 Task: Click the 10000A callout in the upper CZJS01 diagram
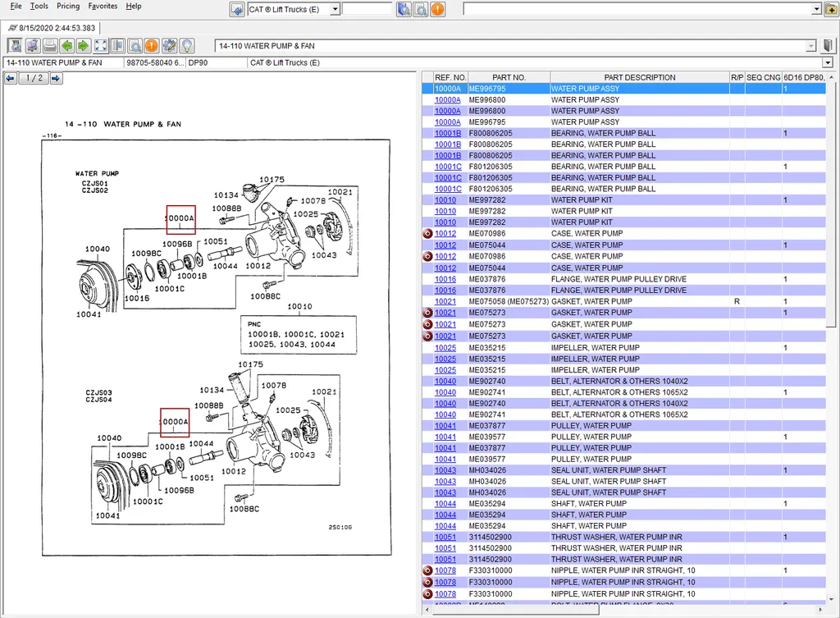coord(180,220)
